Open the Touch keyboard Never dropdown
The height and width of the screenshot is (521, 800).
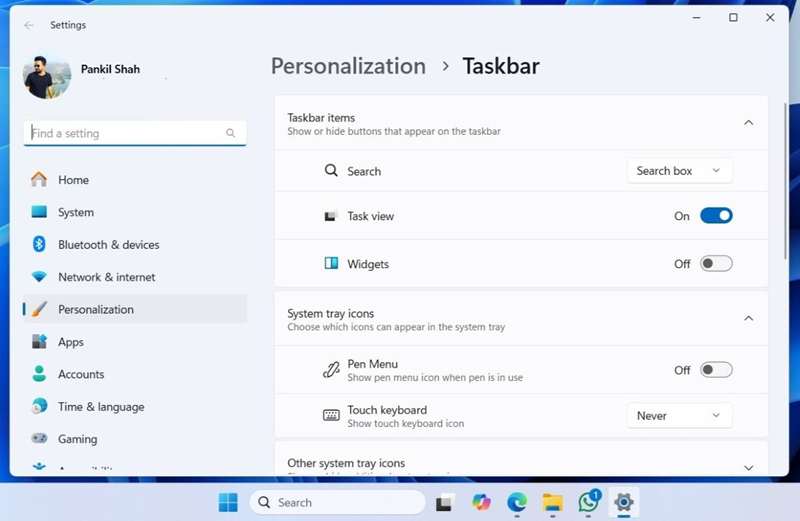coord(679,416)
